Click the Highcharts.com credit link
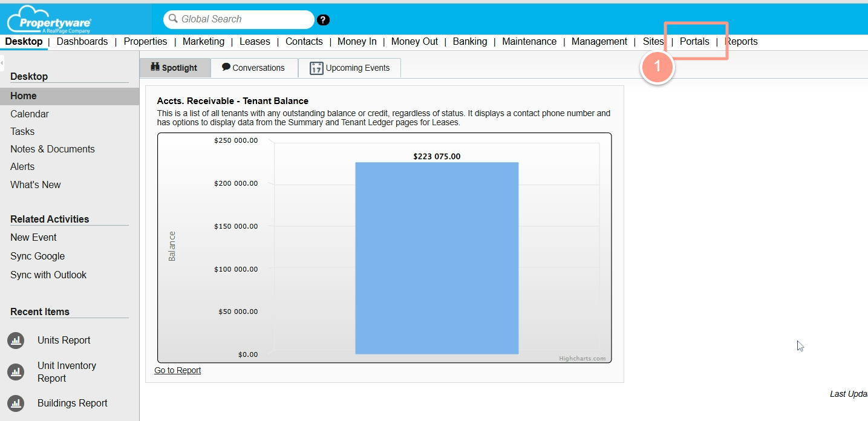The height and width of the screenshot is (421, 868). 582,358
